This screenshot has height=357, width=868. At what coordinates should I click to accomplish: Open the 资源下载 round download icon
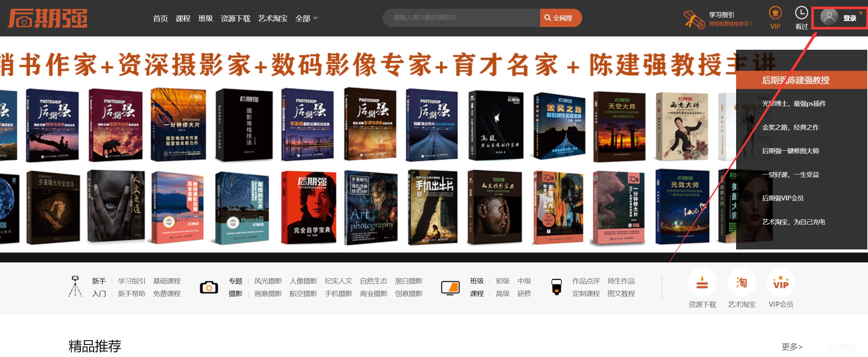pos(702,282)
